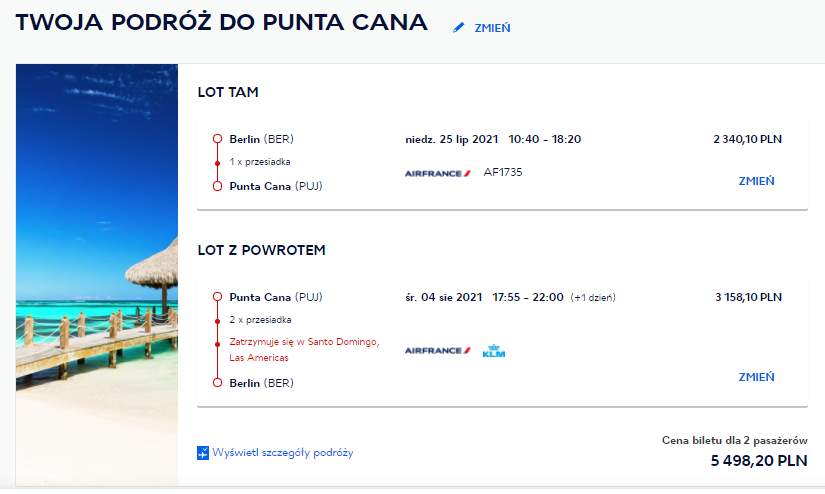Click the airplane icon beside trip details
Screen dimensions: 825x494
pyautogui.click(x=203, y=452)
